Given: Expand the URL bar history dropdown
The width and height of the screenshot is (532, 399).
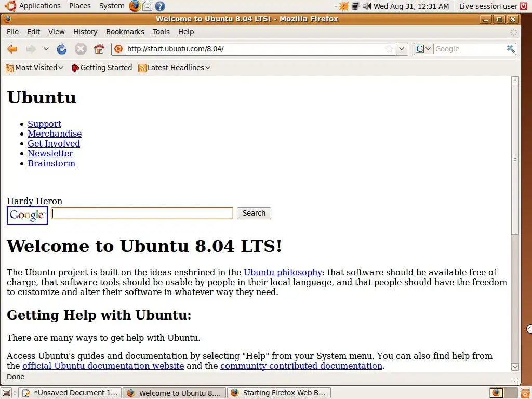Looking at the screenshot, I should [x=402, y=49].
